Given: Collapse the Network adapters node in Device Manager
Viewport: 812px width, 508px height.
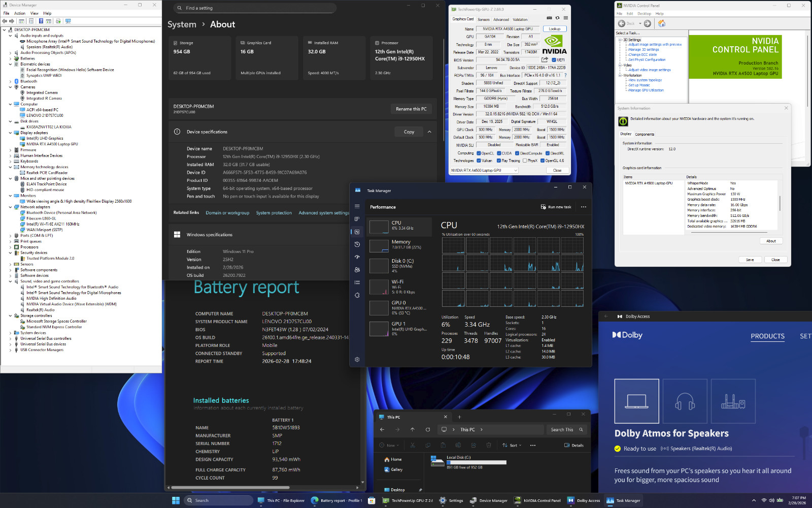Looking at the screenshot, I should coord(10,207).
